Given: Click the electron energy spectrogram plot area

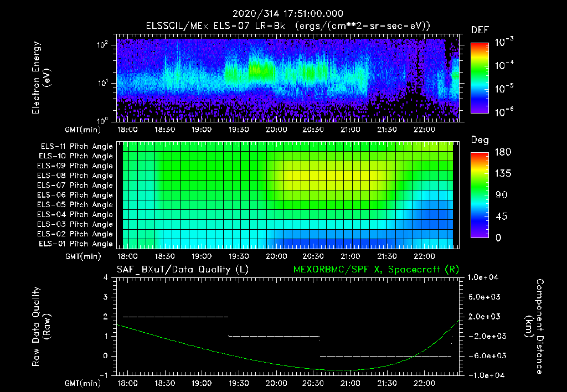Looking at the screenshot, I should [x=288, y=78].
